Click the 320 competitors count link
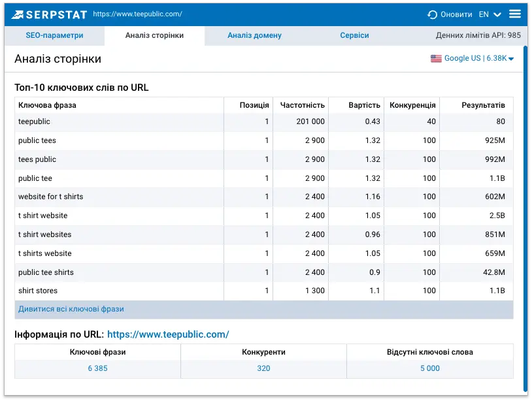 (263, 368)
